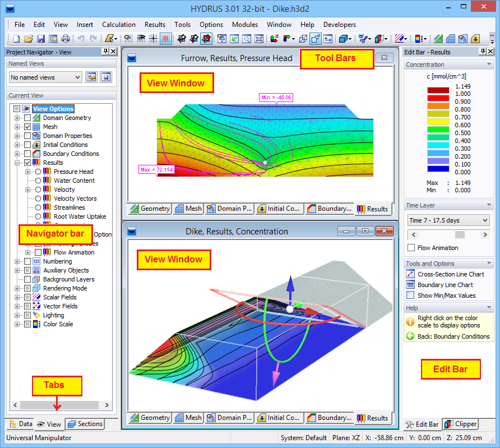This screenshot has width=500, height=448.
Task: Click the view-all fit window icon
Action: click(259, 39)
